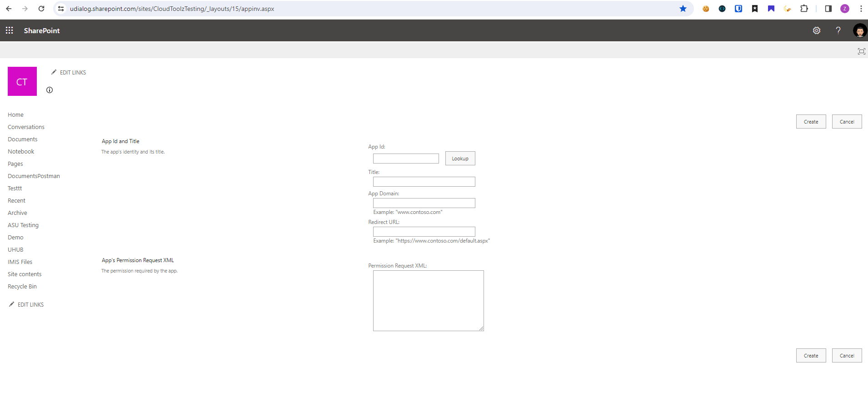Open the user profile avatar menu

pyautogui.click(x=859, y=30)
